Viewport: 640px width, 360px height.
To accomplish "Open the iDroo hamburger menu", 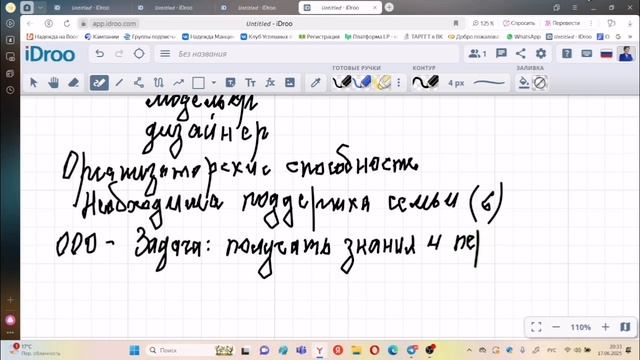I will [x=165, y=53].
